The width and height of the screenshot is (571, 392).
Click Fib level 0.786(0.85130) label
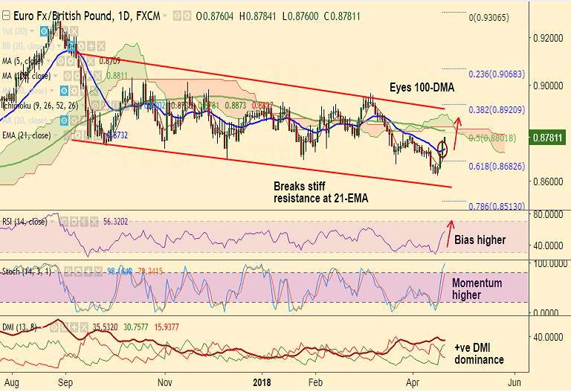[x=497, y=206]
